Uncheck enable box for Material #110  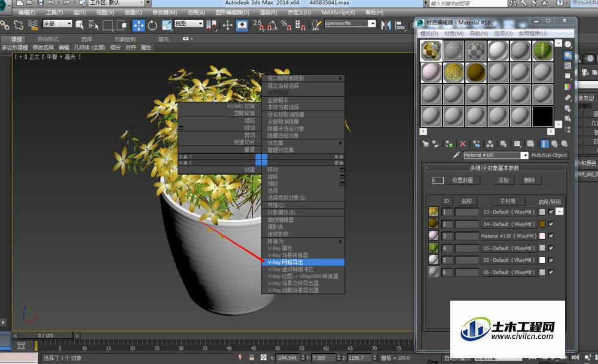point(551,236)
